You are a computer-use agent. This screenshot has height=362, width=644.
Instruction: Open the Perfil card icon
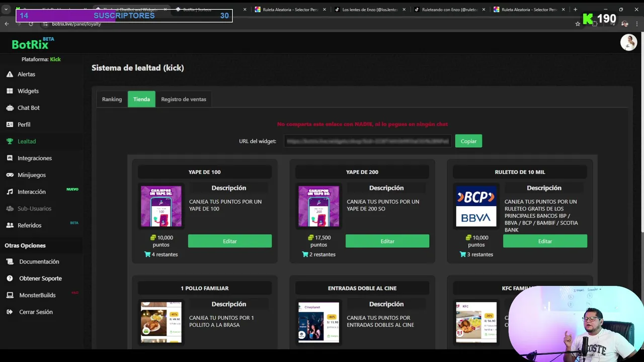click(x=10, y=124)
